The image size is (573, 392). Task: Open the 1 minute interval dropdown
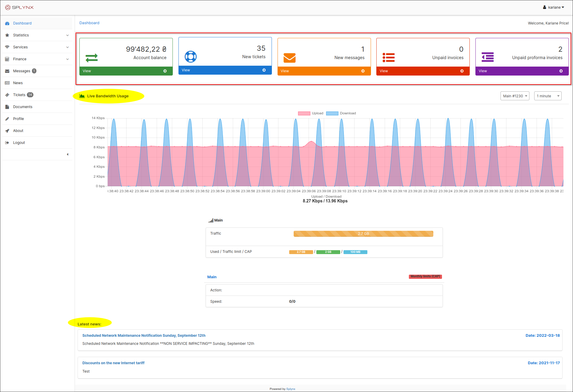tap(548, 96)
